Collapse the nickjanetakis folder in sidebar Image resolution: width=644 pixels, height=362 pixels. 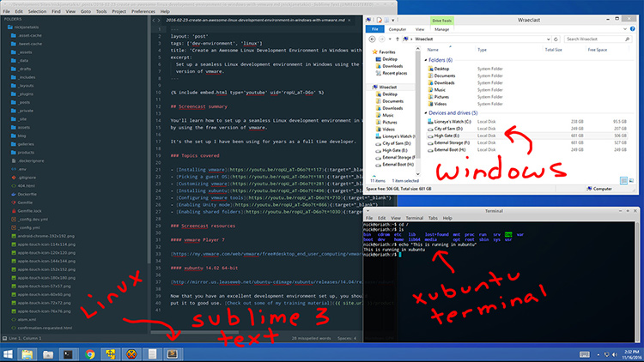(9, 27)
